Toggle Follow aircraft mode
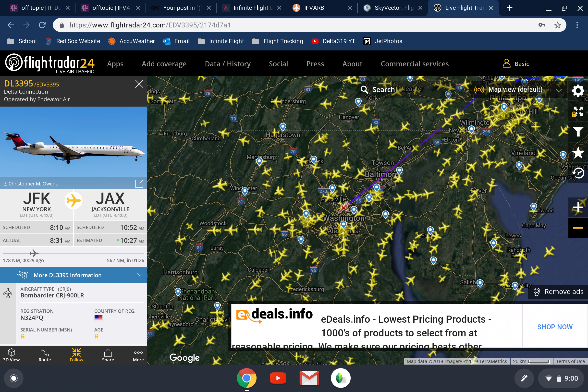The height and width of the screenshot is (392, 588). [x=76, y=355]
